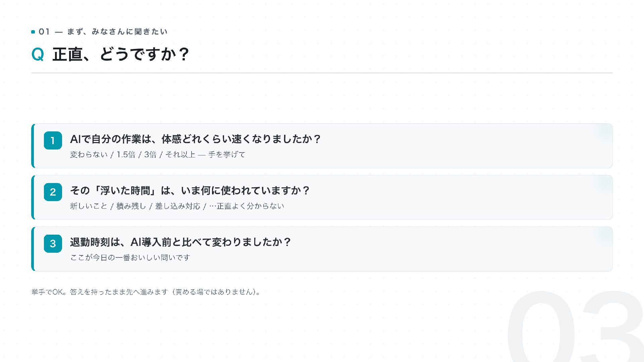This screenshot has width=644, height=362.
Task: Click question 退勤時刻は、AI導入前と比べて変わりましたか？
Action: (180, 242)
